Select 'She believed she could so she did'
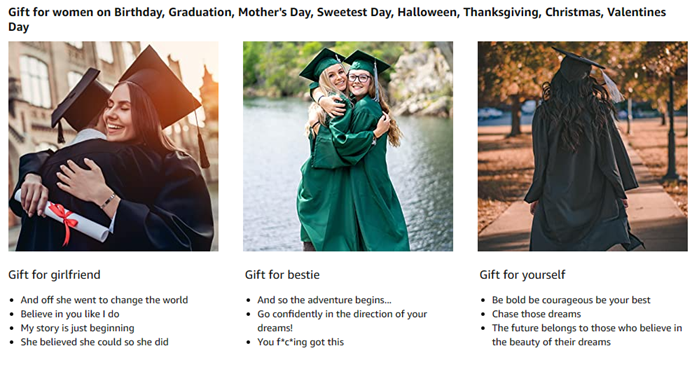Viewport: 699px width, 367px height. tap(95, 342)
